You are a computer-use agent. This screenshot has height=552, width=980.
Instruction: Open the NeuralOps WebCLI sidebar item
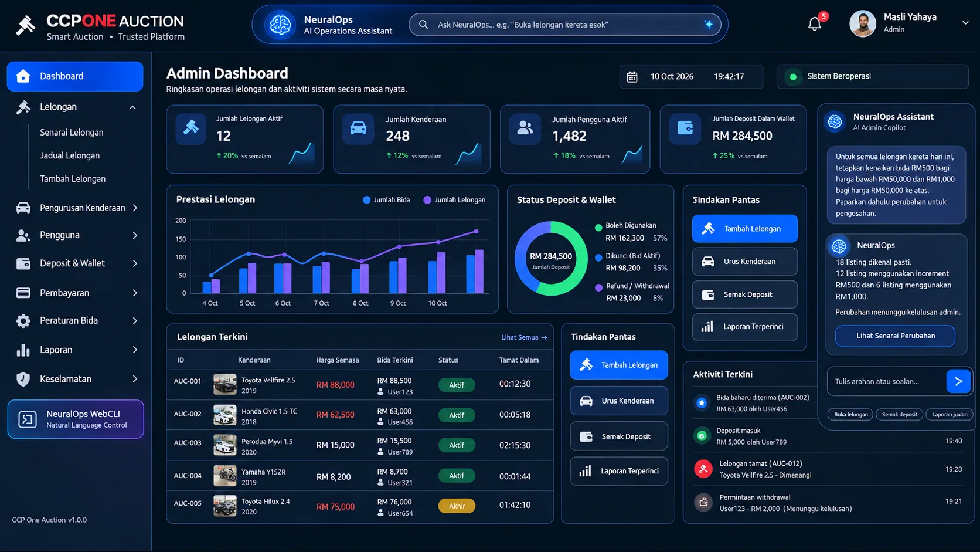(76, 419)
